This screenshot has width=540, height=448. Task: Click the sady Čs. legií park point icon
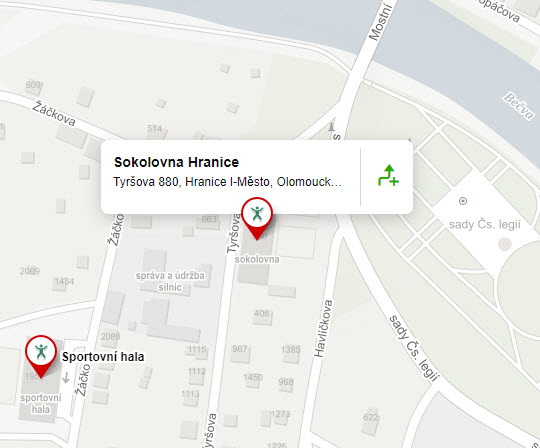pos(463,201)
